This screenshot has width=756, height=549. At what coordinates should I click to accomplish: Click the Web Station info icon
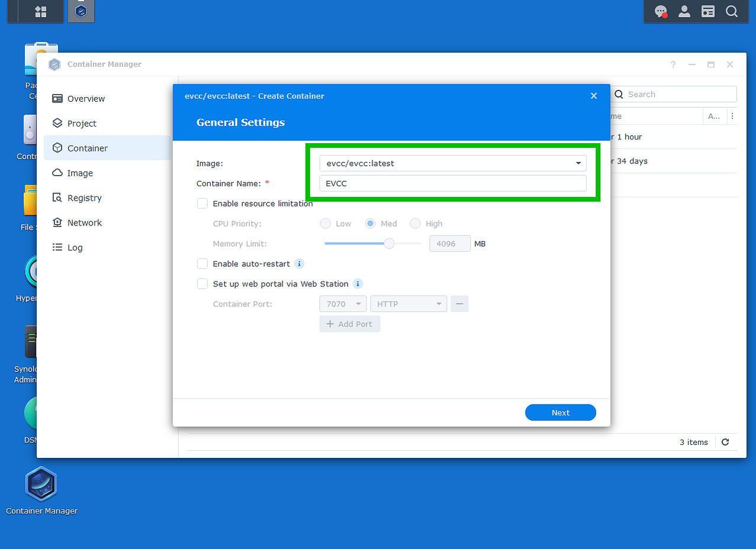pos(358,284)
